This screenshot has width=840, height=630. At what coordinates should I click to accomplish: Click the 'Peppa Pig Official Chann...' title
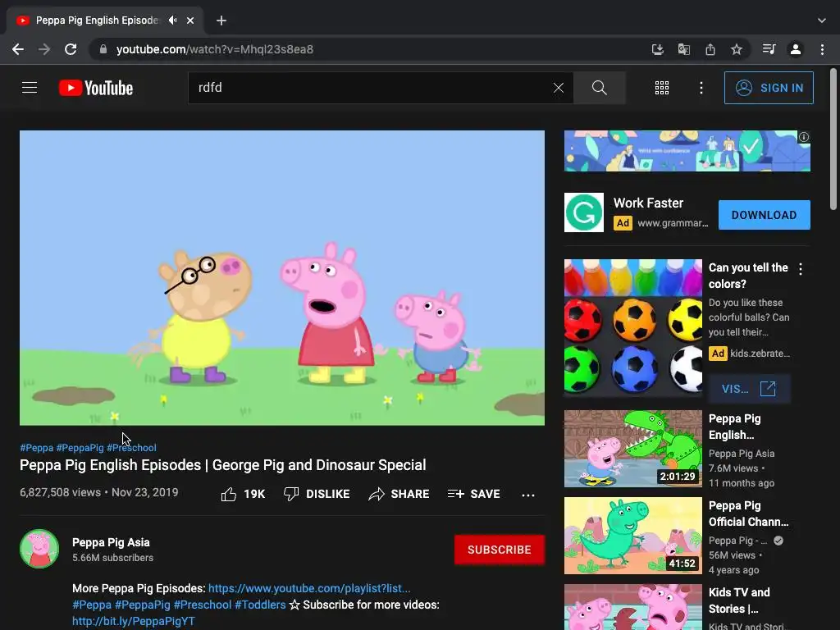pos(748,514)
